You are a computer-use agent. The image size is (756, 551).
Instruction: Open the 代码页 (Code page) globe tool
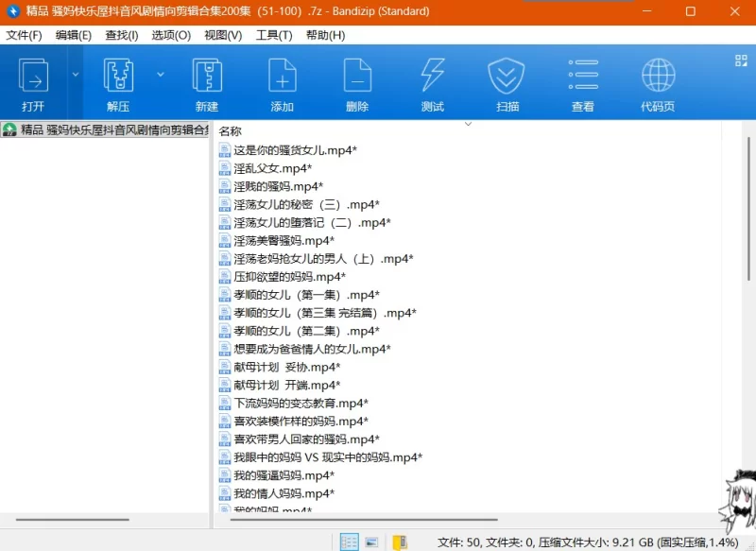point(658,83)
